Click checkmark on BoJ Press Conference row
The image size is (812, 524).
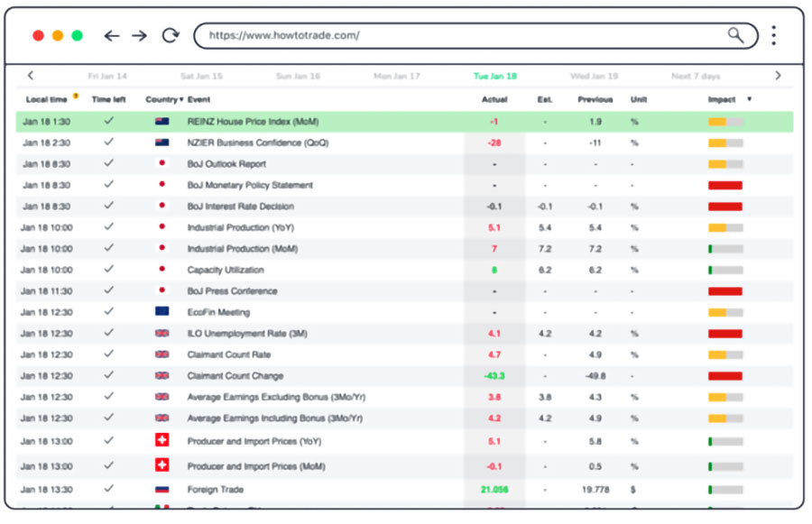point(109,290)
